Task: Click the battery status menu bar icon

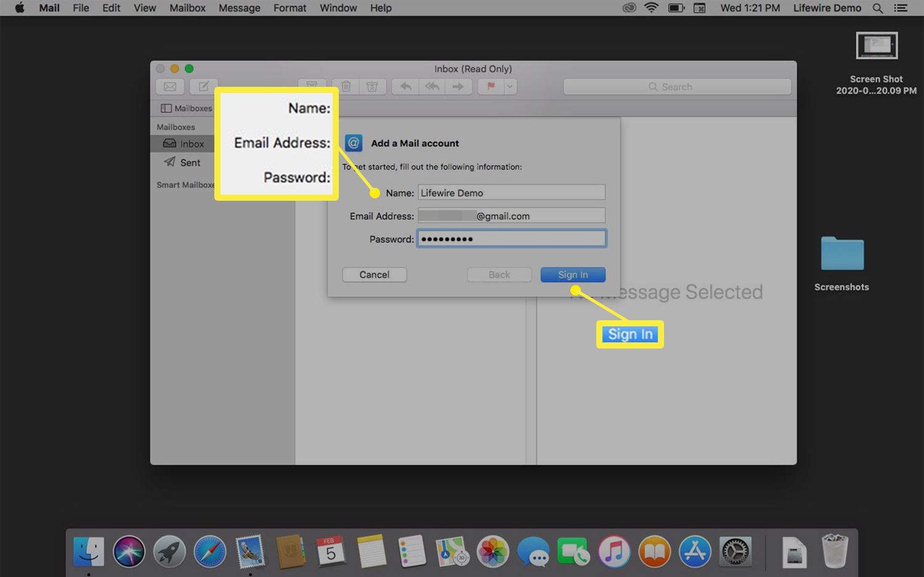Action: pos(676,8)
